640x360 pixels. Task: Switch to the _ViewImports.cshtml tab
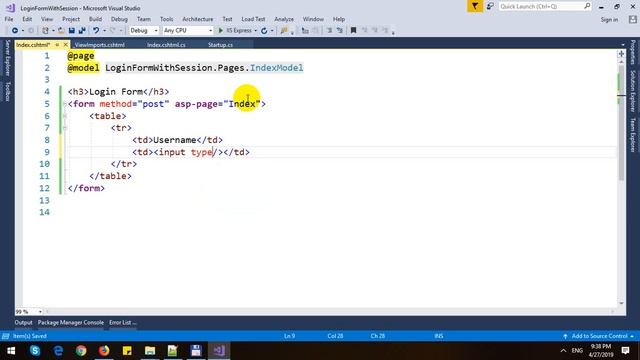click(100, 45)
